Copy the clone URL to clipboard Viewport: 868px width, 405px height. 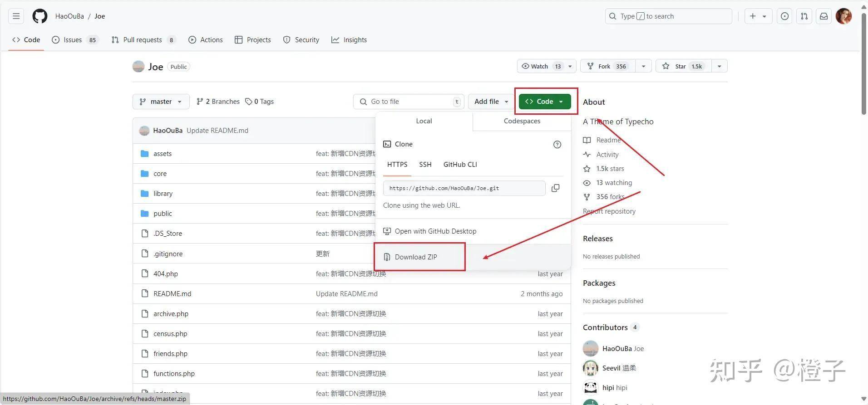coord(555,188)
